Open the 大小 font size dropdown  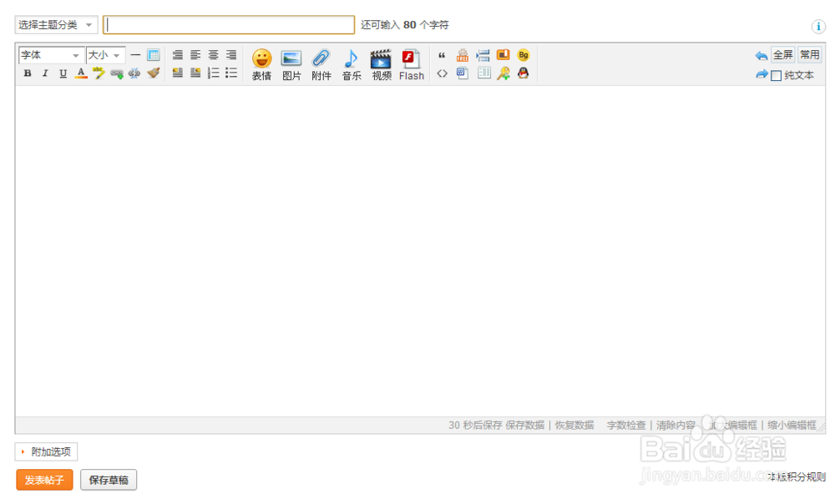[105, 55]
